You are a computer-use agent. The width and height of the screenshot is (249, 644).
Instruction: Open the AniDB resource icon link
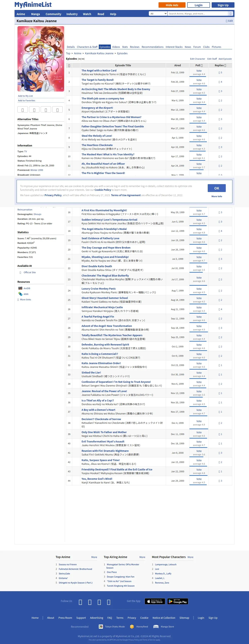coord(20,288)
